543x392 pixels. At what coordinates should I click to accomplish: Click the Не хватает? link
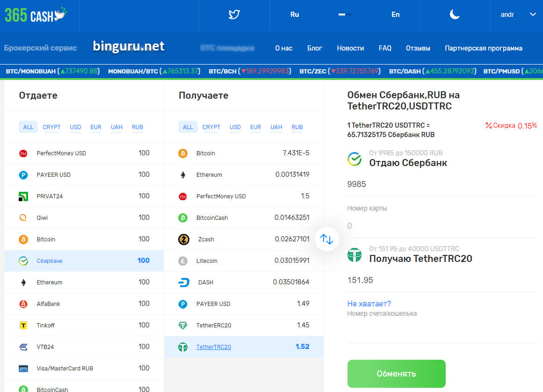369,304
